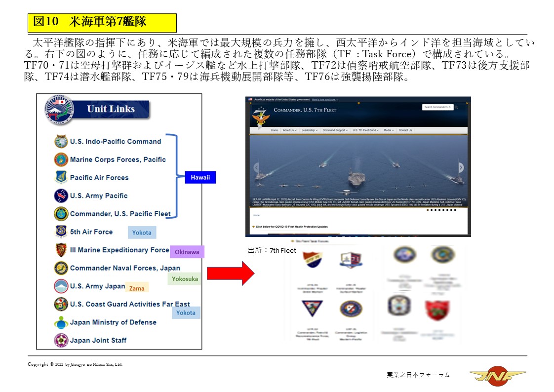Open U.S. Army Japan link
The height and width of the screenshot is (392, 554).
97,286
